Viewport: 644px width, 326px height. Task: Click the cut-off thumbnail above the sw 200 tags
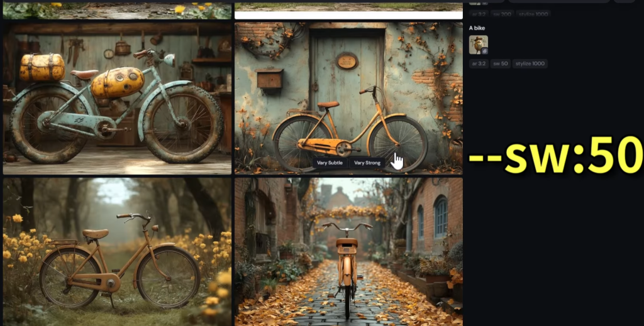click(478, 2)
